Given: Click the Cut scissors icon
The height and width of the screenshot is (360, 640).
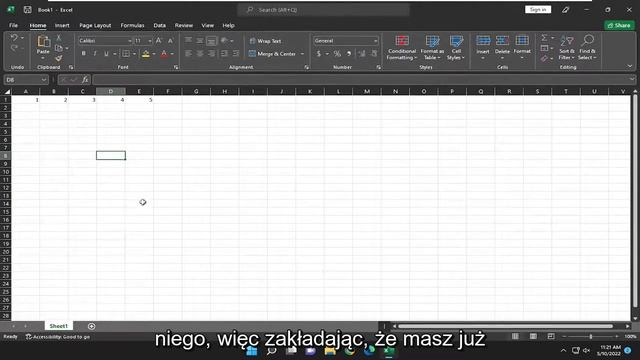Looking at the screenshot, I should [59, 38].
